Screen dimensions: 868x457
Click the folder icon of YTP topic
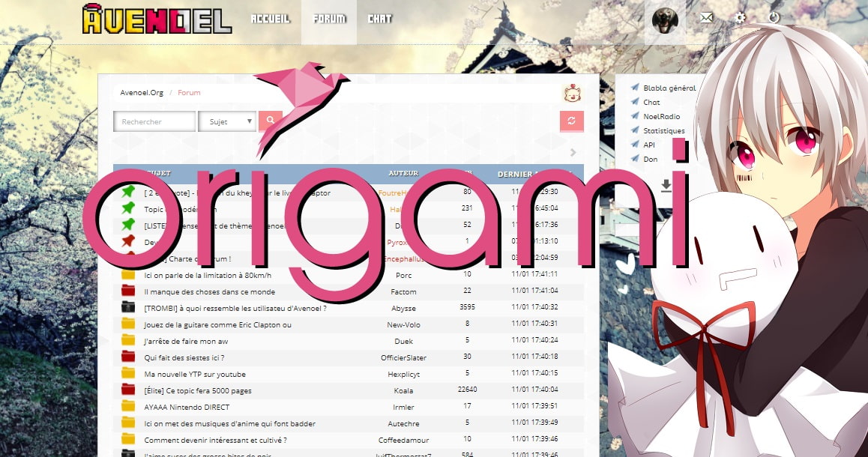point(128,373)
